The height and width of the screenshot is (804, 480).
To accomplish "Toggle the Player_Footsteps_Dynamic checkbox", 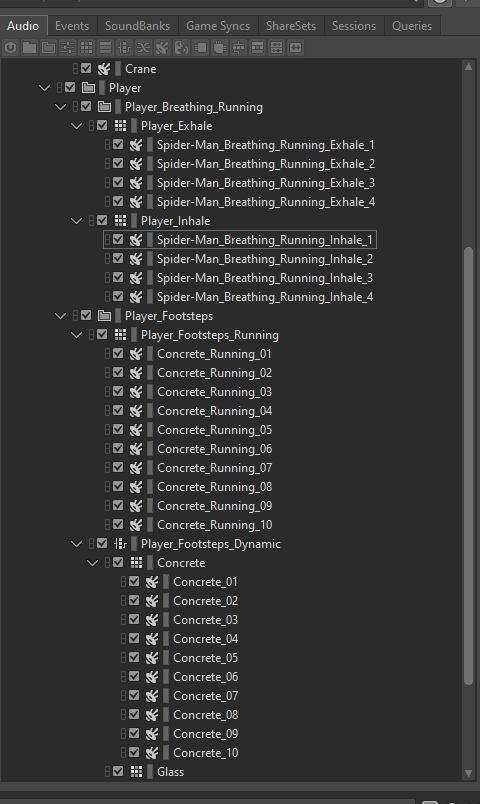I will (102, 543).
